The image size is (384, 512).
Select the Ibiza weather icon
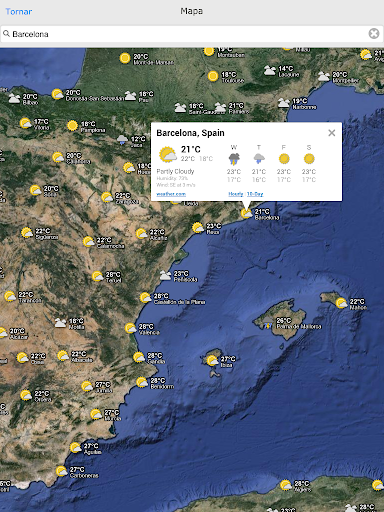tap(212, 361)
